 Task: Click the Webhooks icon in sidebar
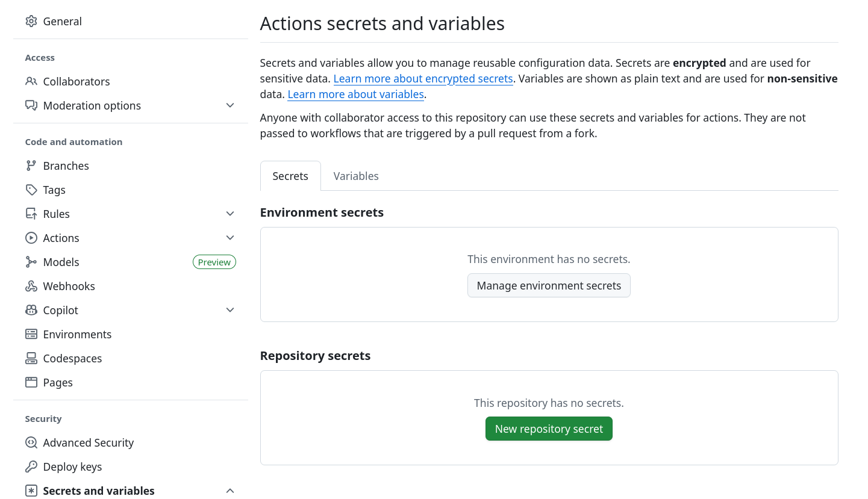click(31, 286)
